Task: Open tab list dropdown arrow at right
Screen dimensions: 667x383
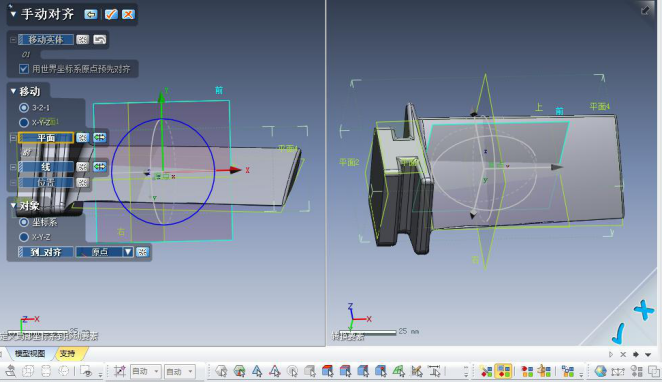Action: click(648, 354)
